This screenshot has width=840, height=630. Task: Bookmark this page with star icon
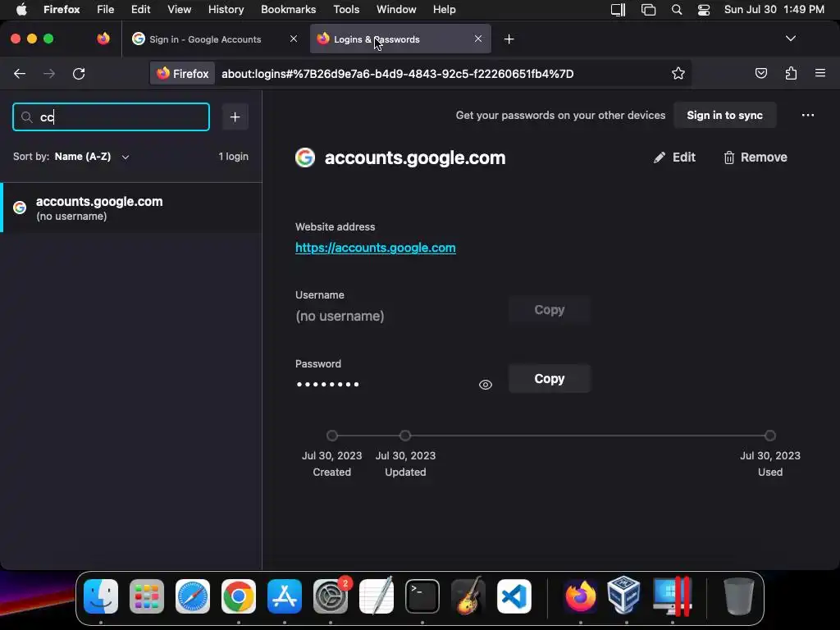[678, 73]
